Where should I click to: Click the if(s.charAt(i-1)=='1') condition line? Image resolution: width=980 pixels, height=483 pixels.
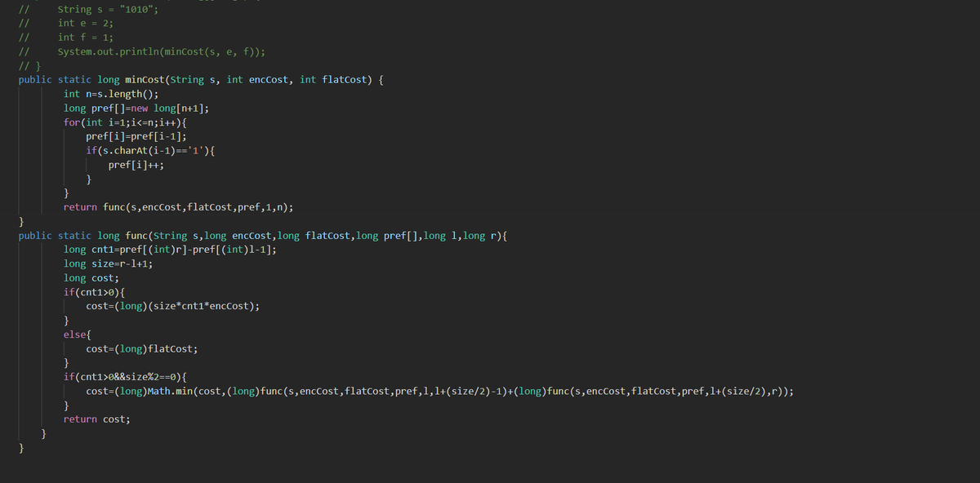coord(151,150)
